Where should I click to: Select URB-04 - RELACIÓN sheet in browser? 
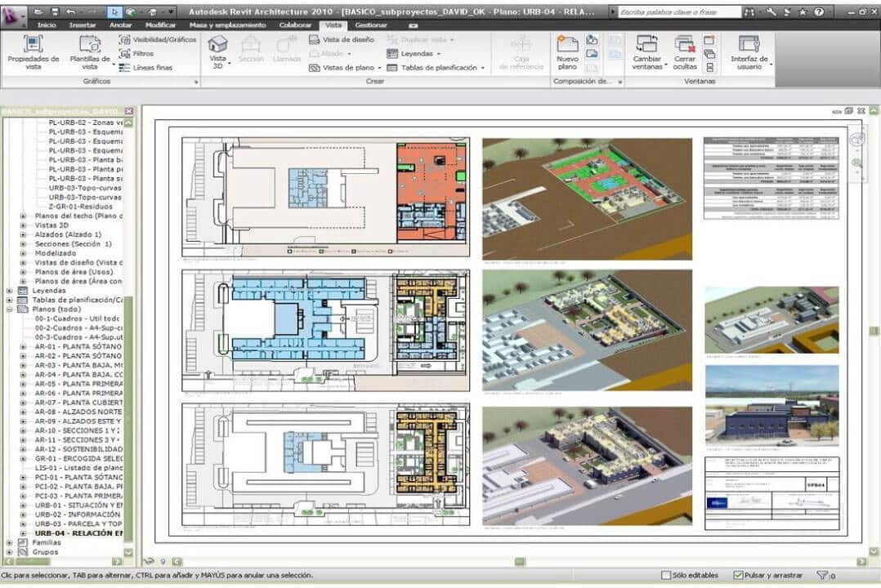click(x=78, y=533)
